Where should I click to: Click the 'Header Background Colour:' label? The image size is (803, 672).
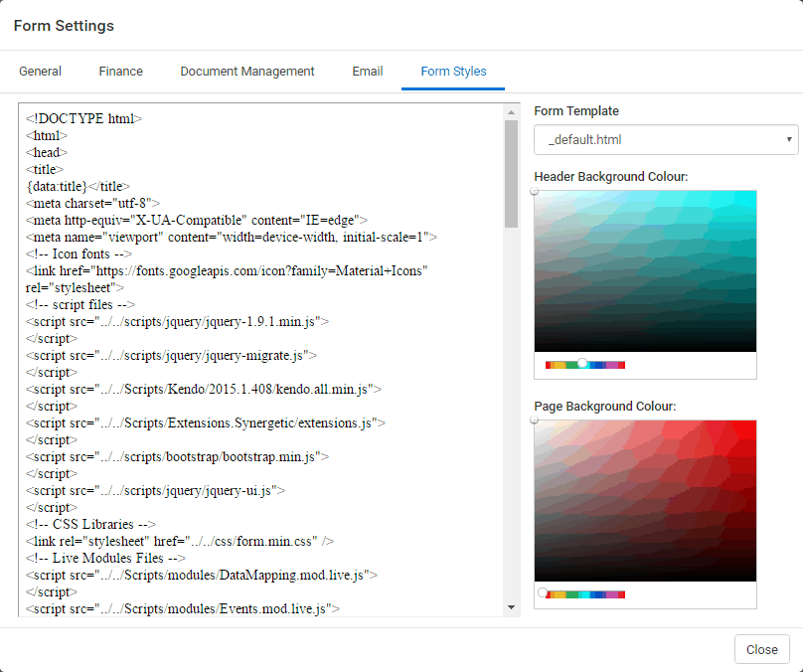point(611,177)
